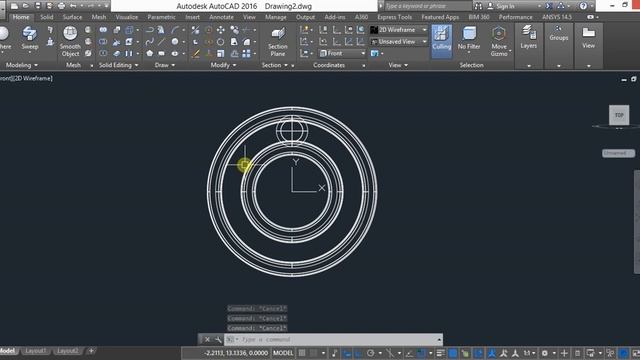
Task: Toggle lineweight display in status bar
Action: (440, 353)
